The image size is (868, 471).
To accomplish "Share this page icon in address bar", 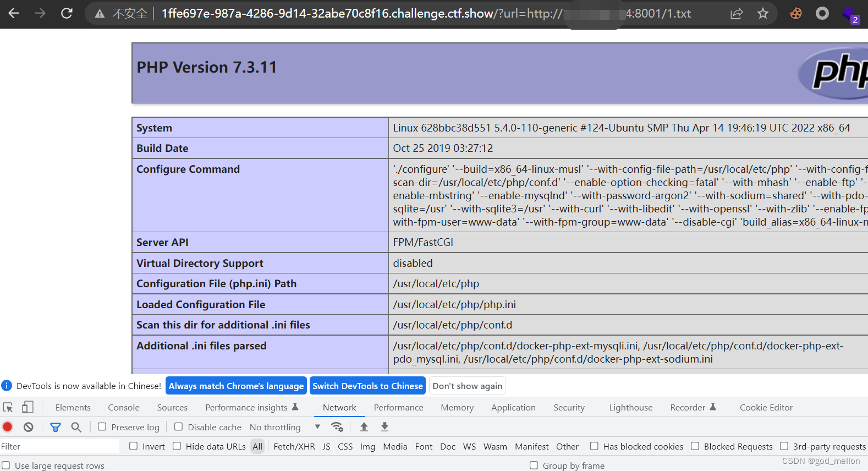I will pyautogui.click(x=737, y=14).
